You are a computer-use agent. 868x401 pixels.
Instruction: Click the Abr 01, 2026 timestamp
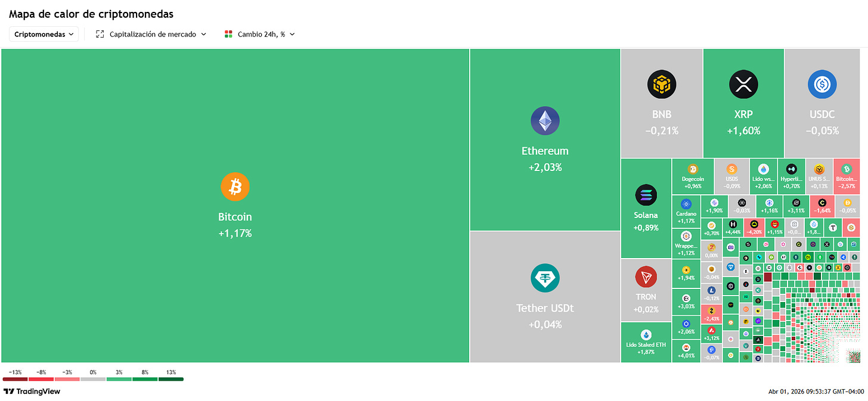click(x=816, y=391)
